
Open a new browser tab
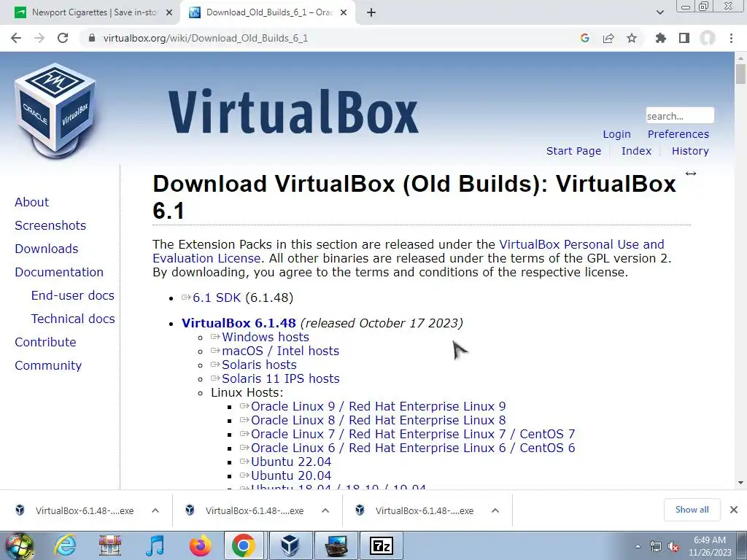[371, 12]
